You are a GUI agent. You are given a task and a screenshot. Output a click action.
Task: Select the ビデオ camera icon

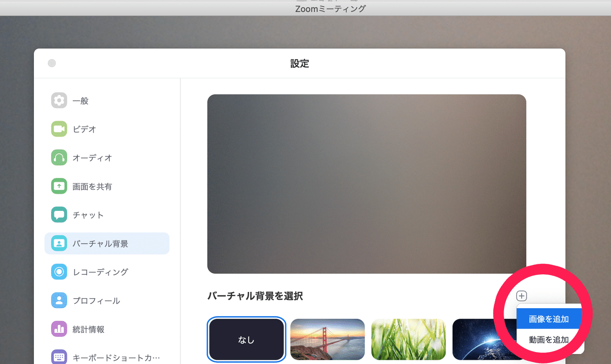click(59, 129)
